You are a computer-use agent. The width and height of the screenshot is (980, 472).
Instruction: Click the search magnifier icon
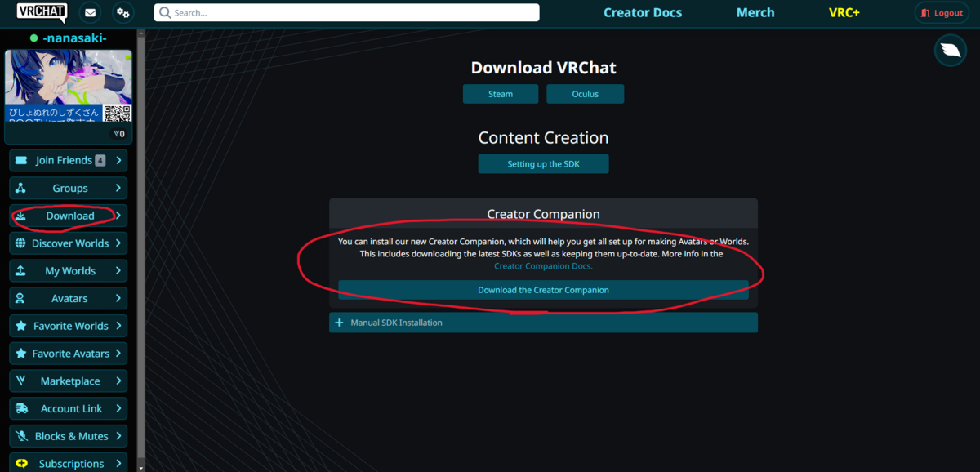click(165, 13)
